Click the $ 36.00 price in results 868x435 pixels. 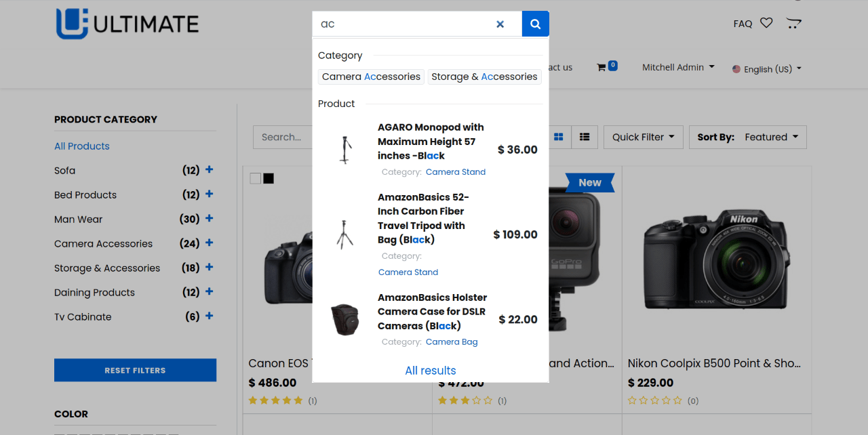click(517, 150)
